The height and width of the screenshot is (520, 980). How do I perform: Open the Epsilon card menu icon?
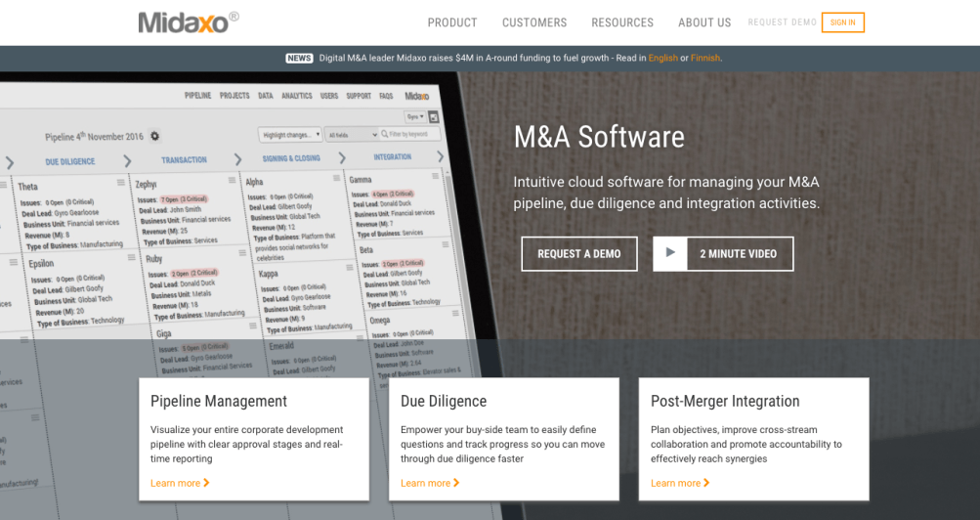[131, 257]
